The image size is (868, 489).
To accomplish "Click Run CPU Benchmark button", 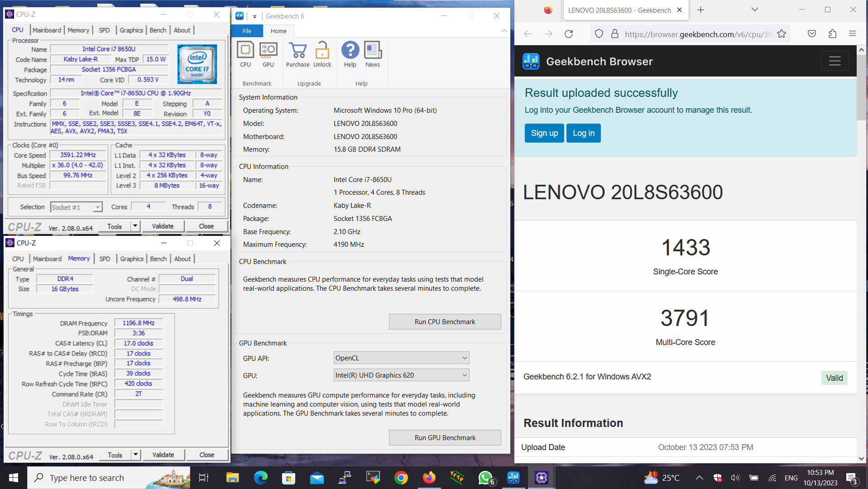I will point(445,321).
